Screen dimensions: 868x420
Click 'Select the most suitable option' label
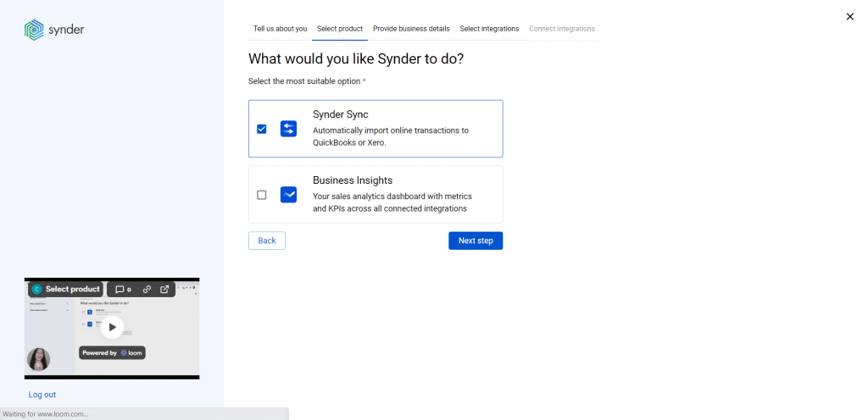304,81
